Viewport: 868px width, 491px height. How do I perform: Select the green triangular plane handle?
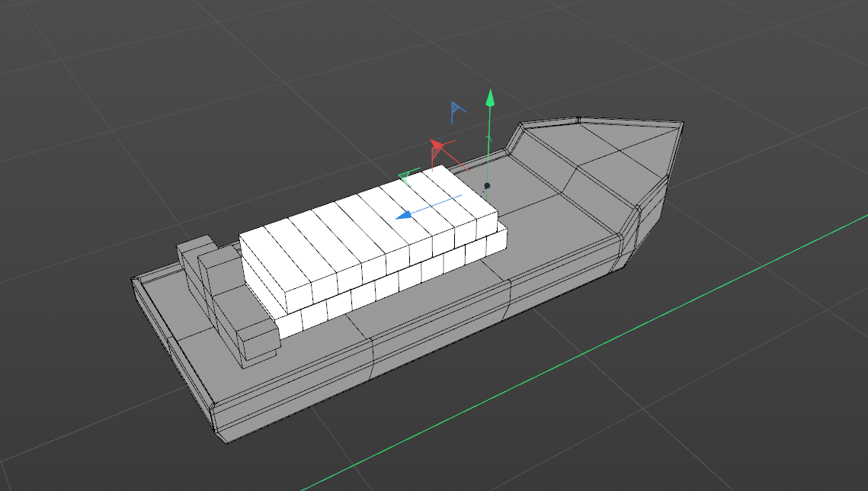[x=408, y=177]
